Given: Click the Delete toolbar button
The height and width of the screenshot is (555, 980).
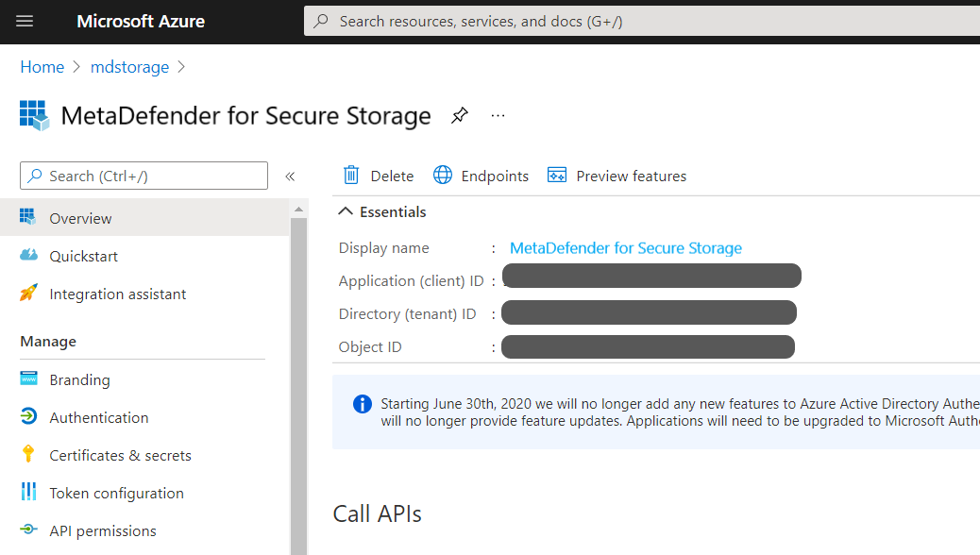Looking at the screenshot, I should (379, 176).
